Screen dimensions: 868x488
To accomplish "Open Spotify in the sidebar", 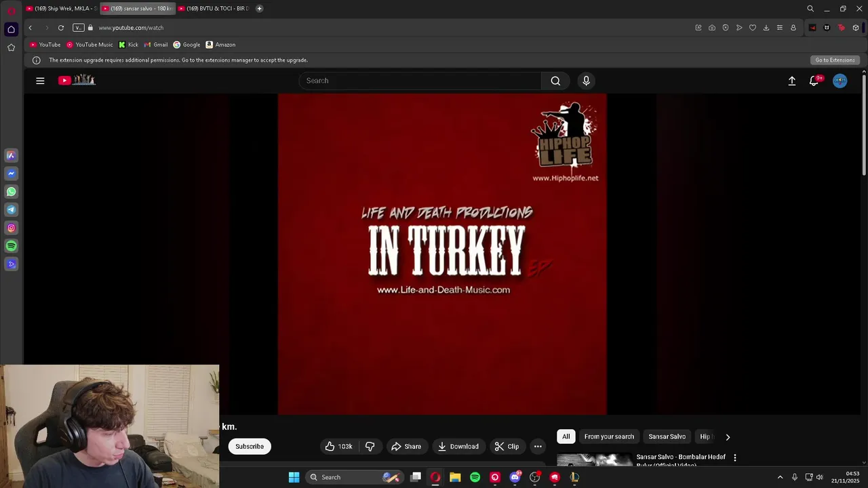I will tap(11, 246).
